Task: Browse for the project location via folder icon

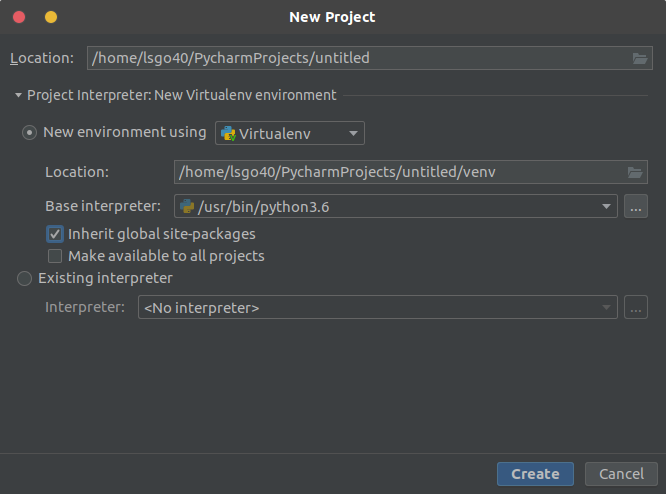Action: [x=640, y=58]
